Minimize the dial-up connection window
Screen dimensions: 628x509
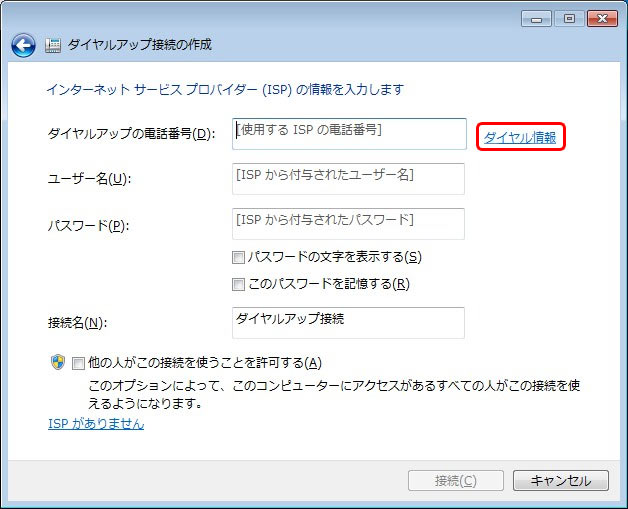pos(536,18)
